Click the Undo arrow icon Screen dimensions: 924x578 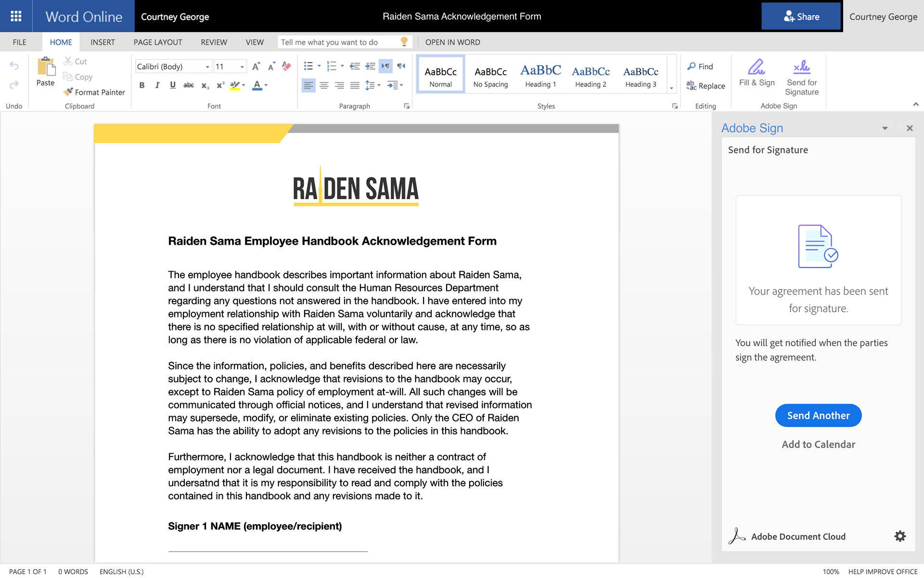(x=14, y=66)
